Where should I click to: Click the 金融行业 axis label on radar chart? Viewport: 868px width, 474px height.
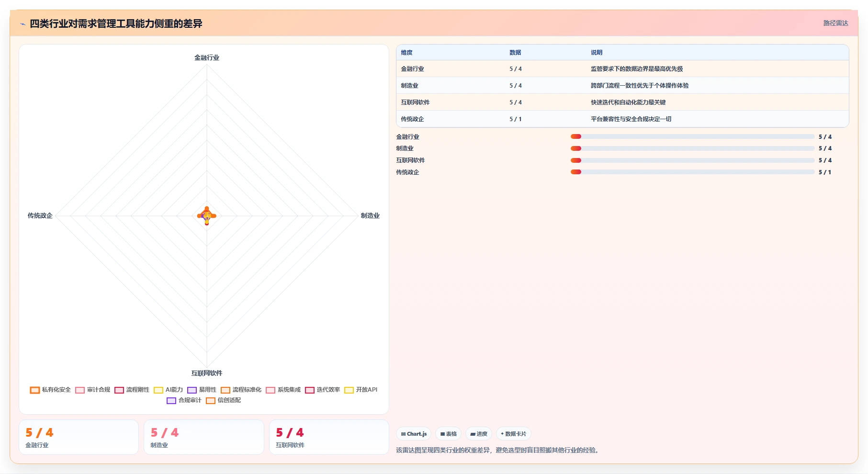[207, 57]
